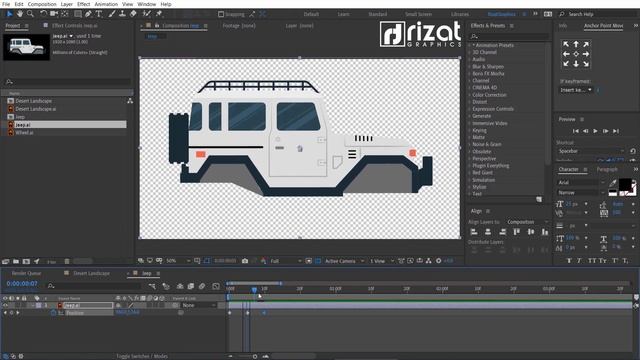Align layers to horizontal center
Screen dimensions: 640x360
pyautogui.click(x=488, y=232)
